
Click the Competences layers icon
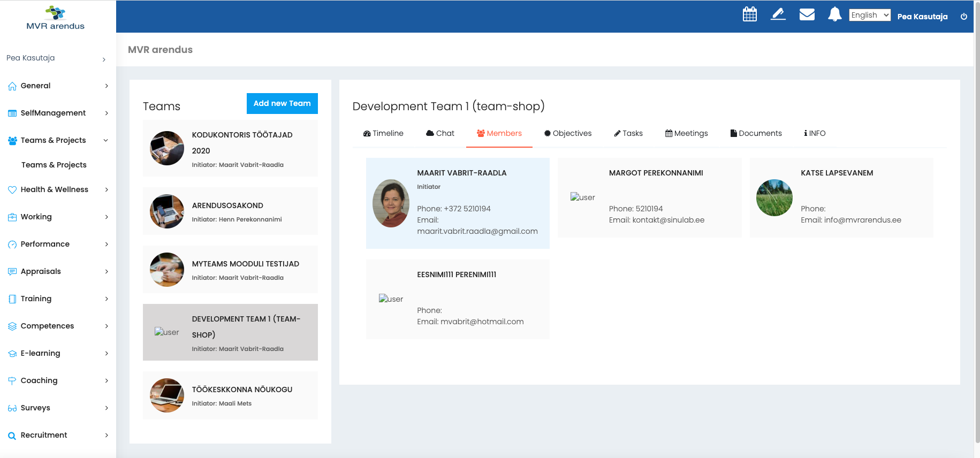pos(12,326)
